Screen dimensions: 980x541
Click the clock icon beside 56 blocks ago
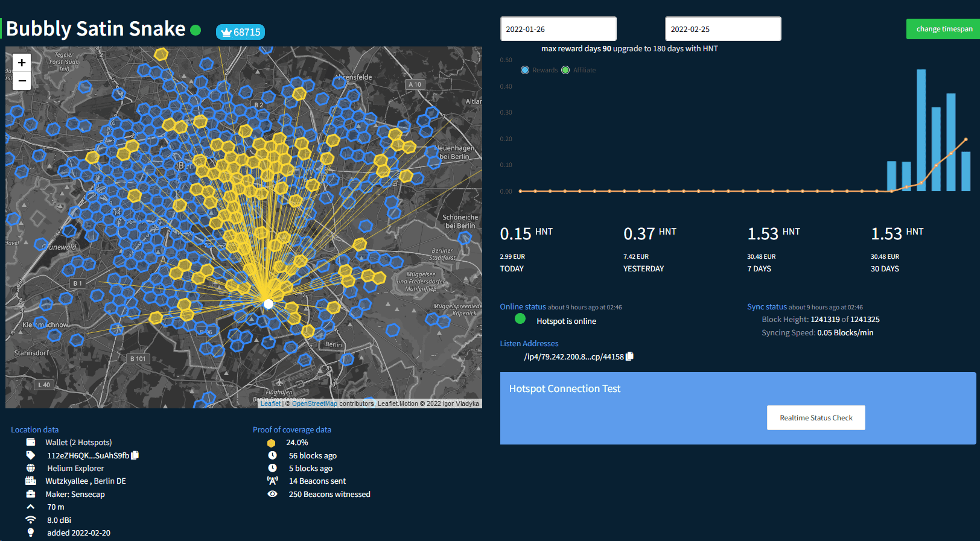pyautogui.click(x=273, y=455)
